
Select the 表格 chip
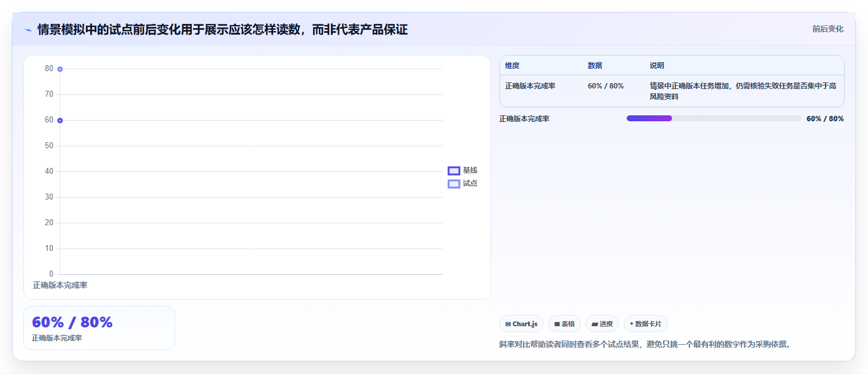pyautogui.click(x=565, y=324)
